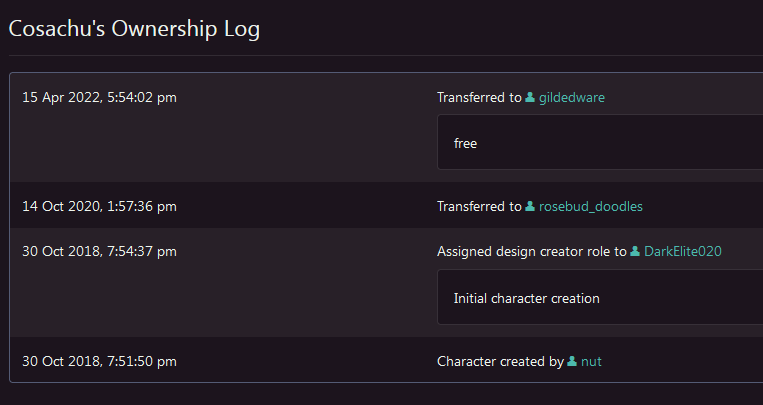
Task: Click the "Cosachu's Ownership Log" heading
Action: point(134,29)
